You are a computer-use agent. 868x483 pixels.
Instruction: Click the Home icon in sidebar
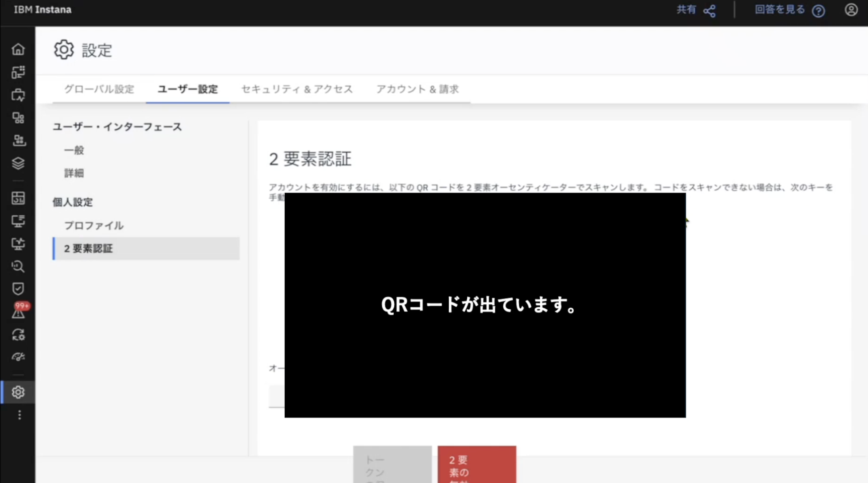pyautogui.click(x=18, y=49)
